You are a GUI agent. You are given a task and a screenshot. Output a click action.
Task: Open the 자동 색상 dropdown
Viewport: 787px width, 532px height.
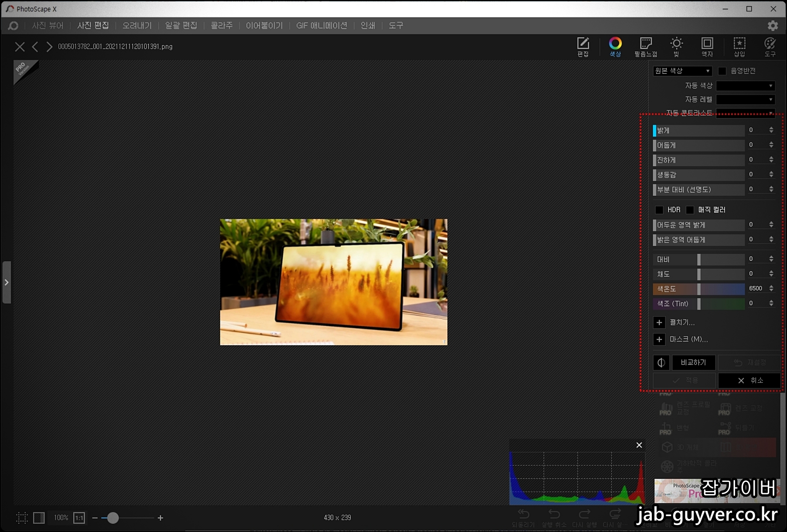tap(746, 85)
